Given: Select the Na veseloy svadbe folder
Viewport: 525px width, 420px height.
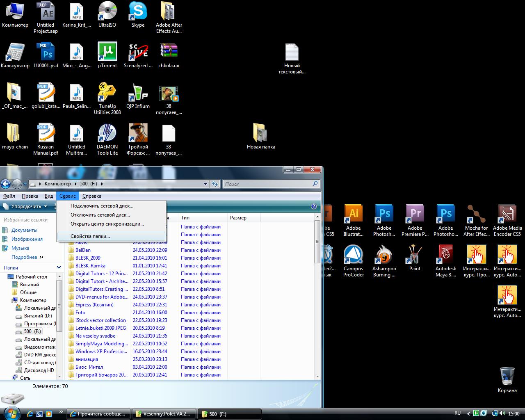Looking at the screenshot, I should pyautogui.click(x=95, y=336).
